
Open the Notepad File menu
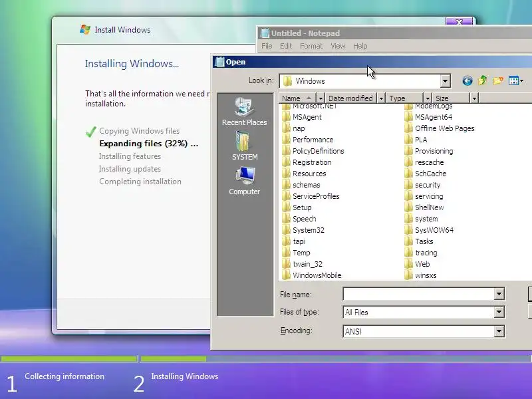267,46
